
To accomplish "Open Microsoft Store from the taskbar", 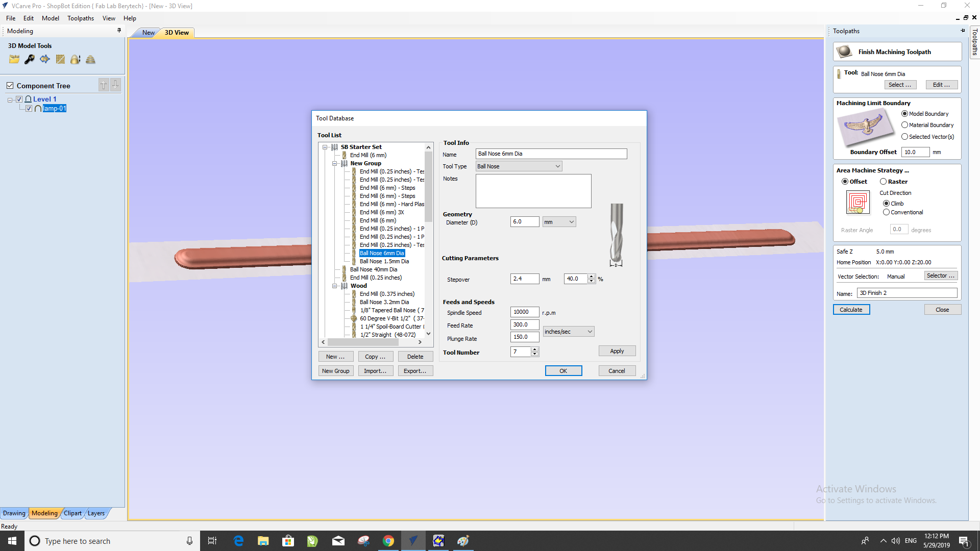I will (x=288, y=541).
